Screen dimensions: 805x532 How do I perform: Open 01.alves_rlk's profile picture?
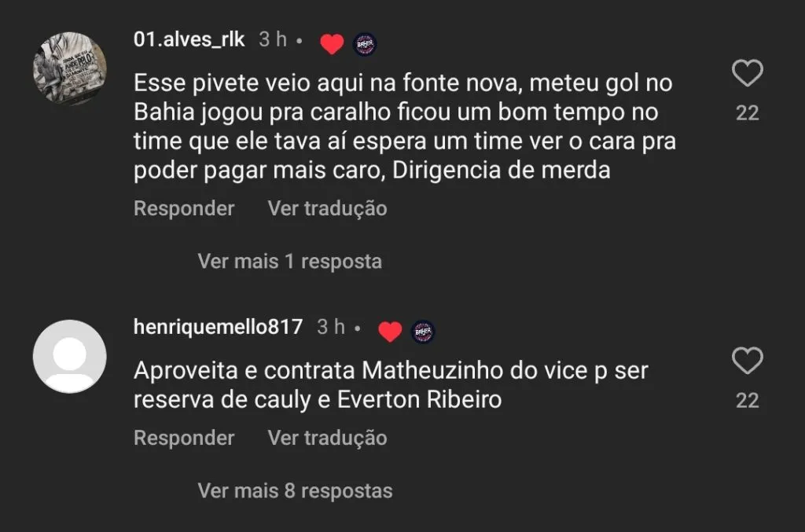(70, 68)
